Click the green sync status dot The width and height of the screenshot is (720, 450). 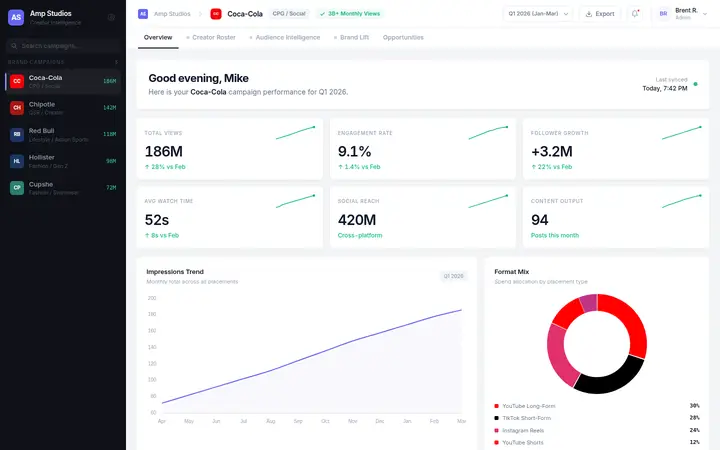[695, 84]
